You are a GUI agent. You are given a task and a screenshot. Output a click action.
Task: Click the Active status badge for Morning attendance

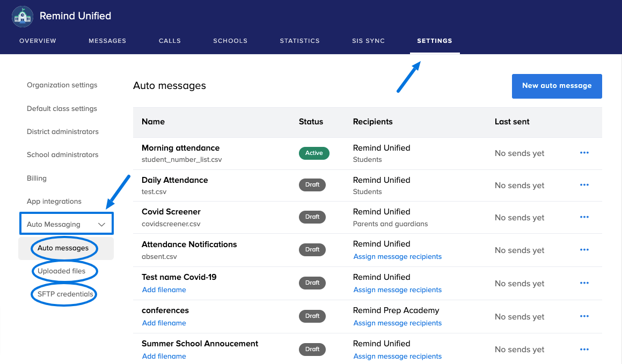(x=314, y=153)
